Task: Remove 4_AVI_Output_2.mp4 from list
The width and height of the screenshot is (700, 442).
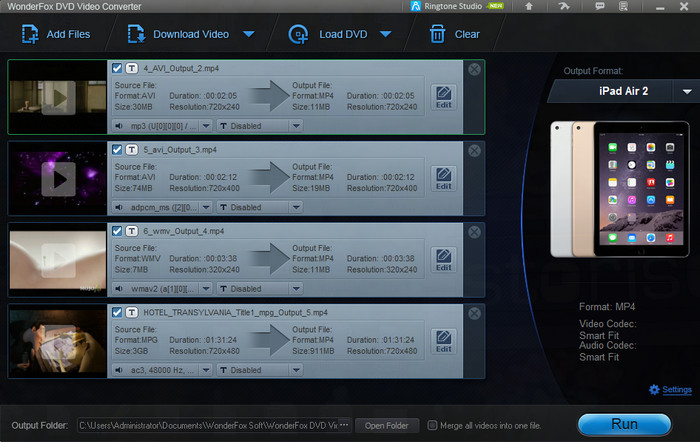Action: click(x=474, y=69)
